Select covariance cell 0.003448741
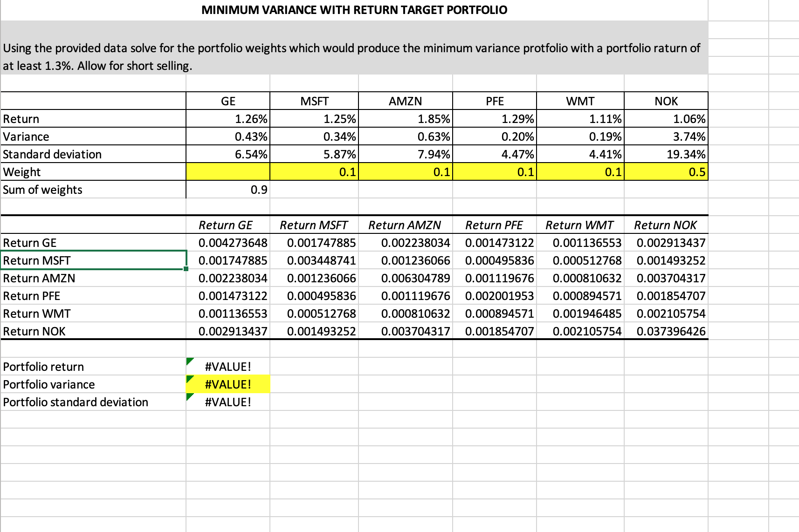This screenshot has width=799, height=532. 314,260
